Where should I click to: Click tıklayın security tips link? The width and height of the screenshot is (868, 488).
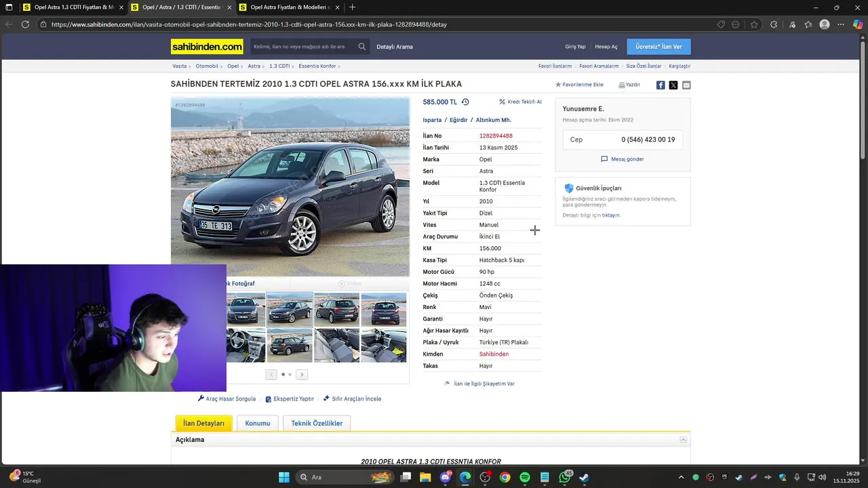point(611,216)
